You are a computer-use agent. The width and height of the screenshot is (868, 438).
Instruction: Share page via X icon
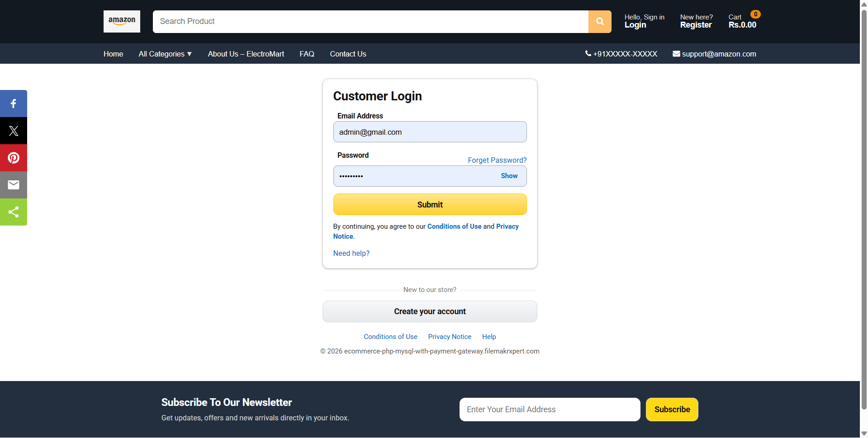pos(14,131)
